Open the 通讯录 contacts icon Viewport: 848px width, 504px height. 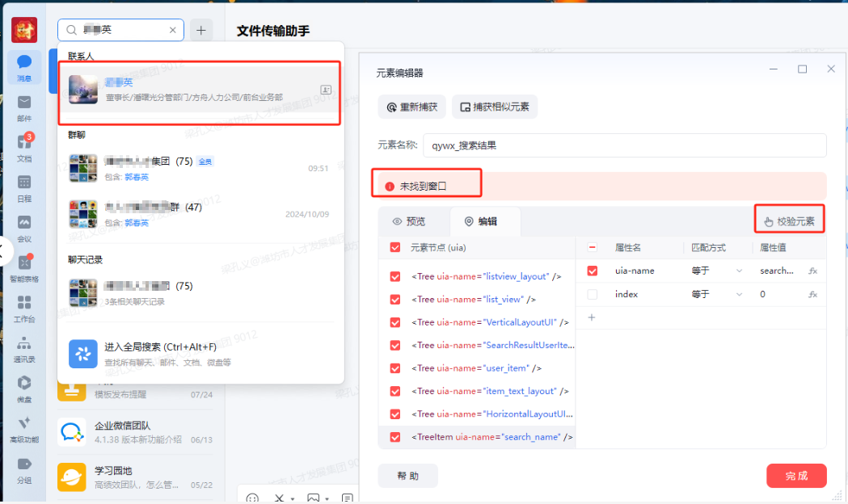[x=24, y=349]
